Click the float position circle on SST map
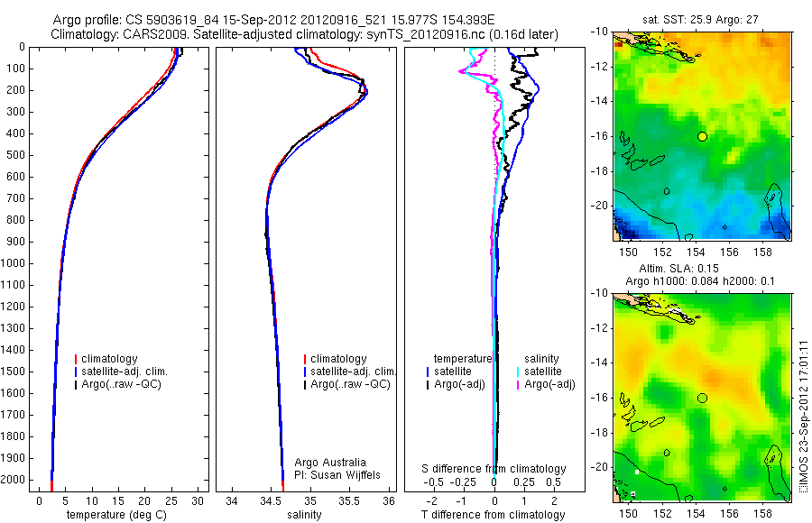Image resolution: width=812 pixels, height=523 pixels. tap(702, 137)
